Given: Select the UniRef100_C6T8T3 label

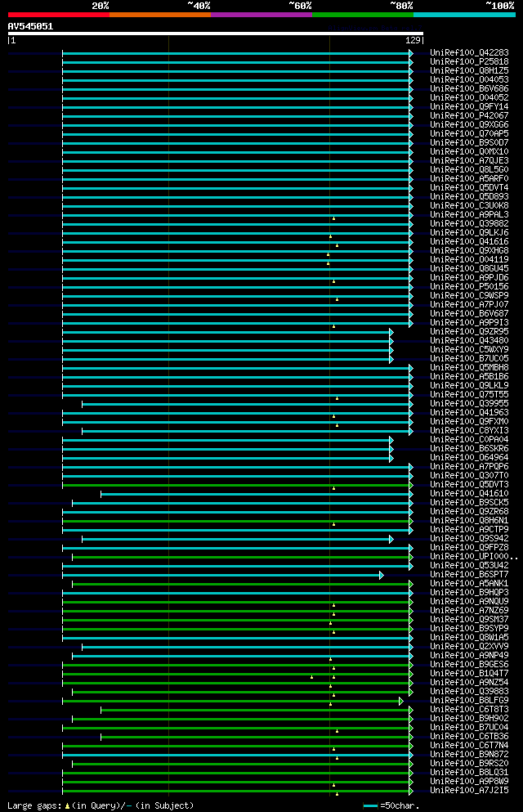Looking at the screenshot, I should pyautogui.click(x=469, y=710).
